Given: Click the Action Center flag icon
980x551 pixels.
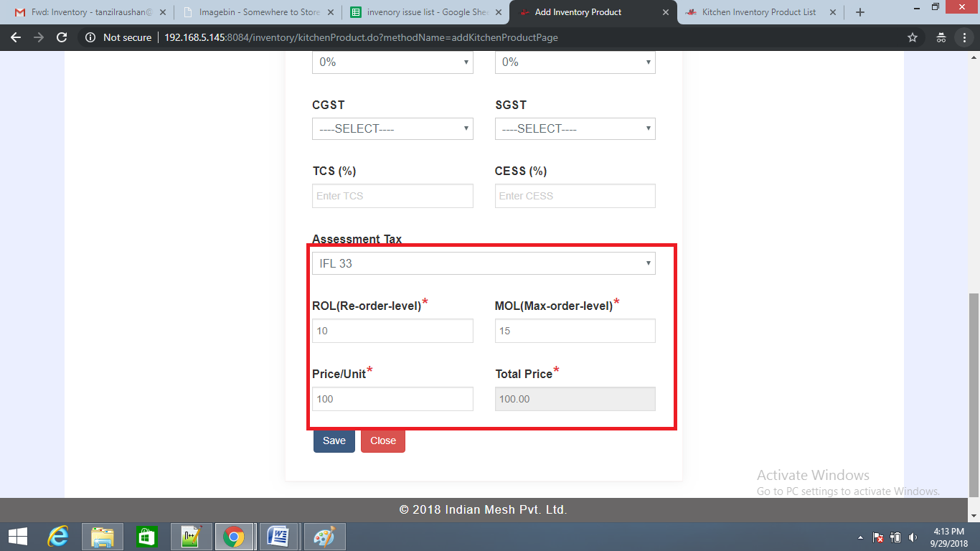Looking at the screenshot, I should (x=877, y=537).
